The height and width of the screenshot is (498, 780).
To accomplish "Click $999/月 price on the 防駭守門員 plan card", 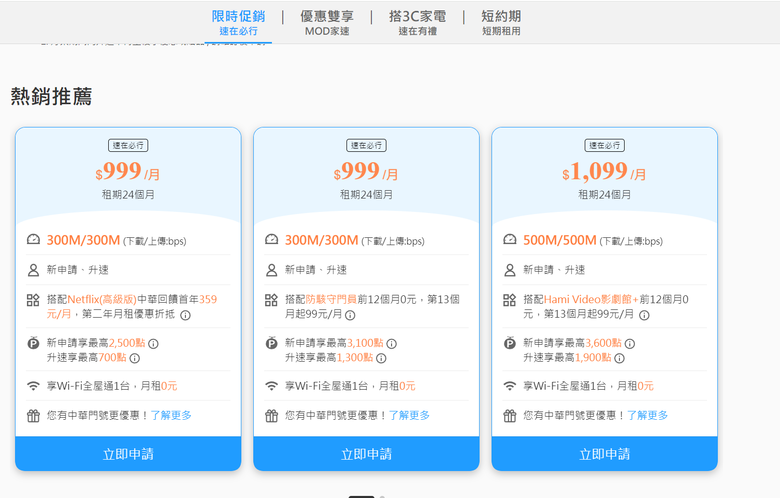I will click(x=366, y=172).
